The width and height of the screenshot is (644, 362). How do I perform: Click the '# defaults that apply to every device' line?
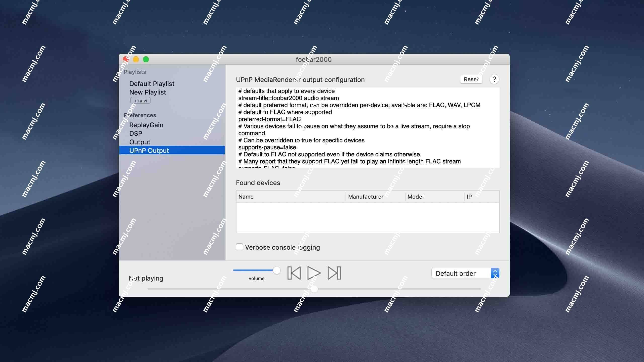pyautogui.click(x=287, y=91)
